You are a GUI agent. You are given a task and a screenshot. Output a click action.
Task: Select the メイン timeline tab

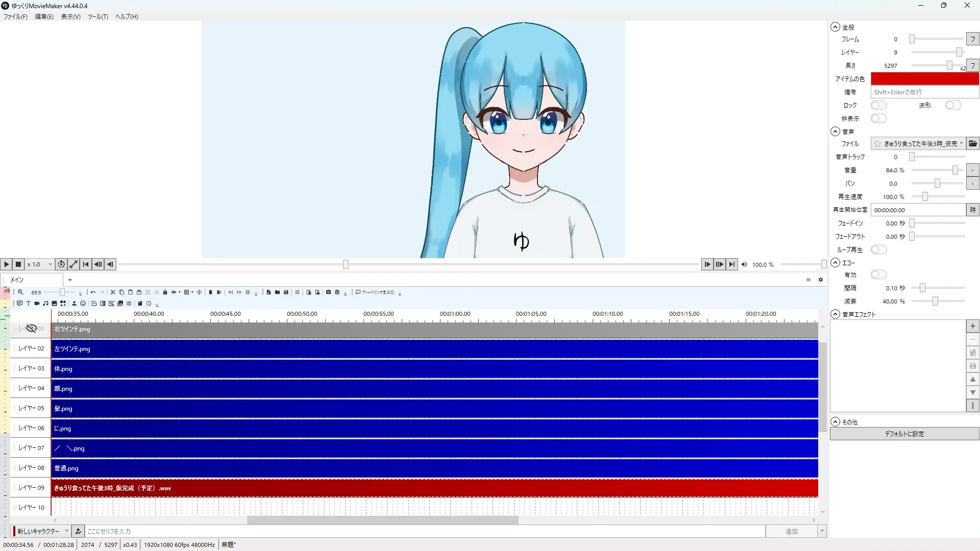(x=18, y=280)
